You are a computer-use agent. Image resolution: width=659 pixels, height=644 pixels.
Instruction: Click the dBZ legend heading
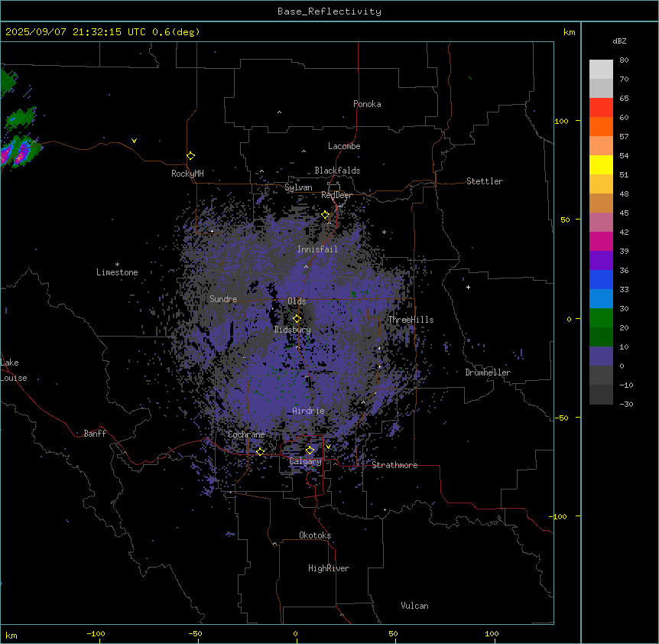[619, 41]
